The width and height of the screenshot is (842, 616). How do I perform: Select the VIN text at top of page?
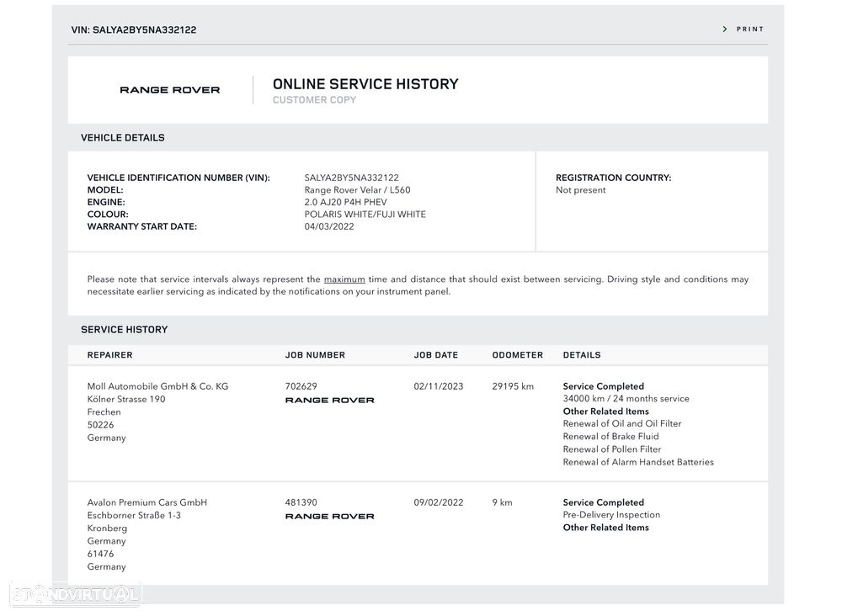133,30
